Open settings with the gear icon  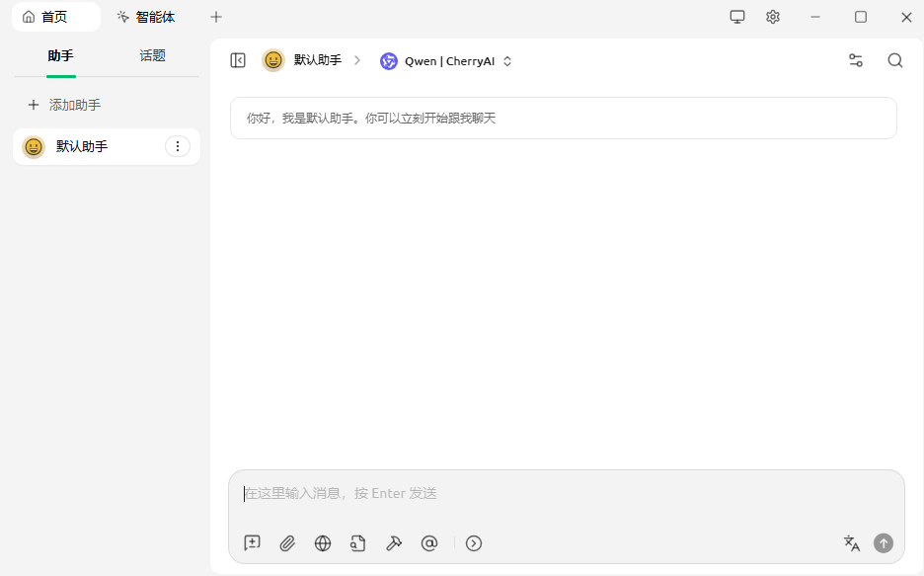click(773, 17)
